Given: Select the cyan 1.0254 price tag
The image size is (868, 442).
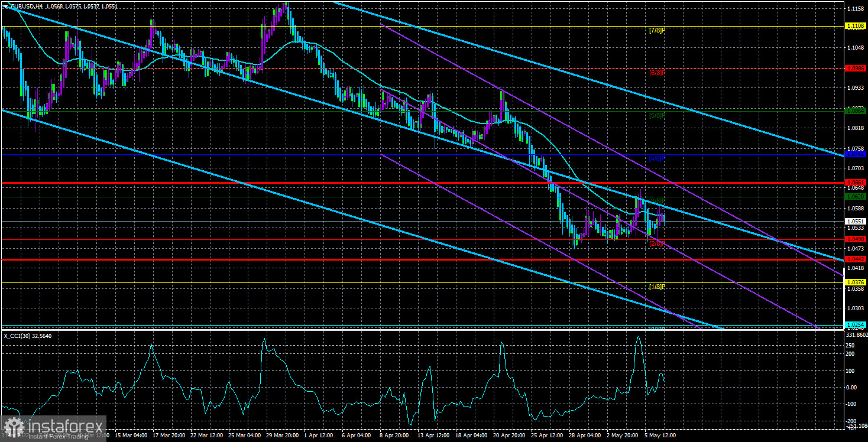Looking at the screenshot, I should [856, 325].
